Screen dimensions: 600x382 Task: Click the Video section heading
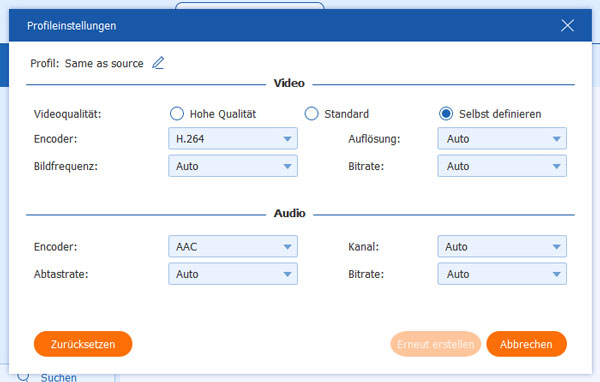click(289, 83)
